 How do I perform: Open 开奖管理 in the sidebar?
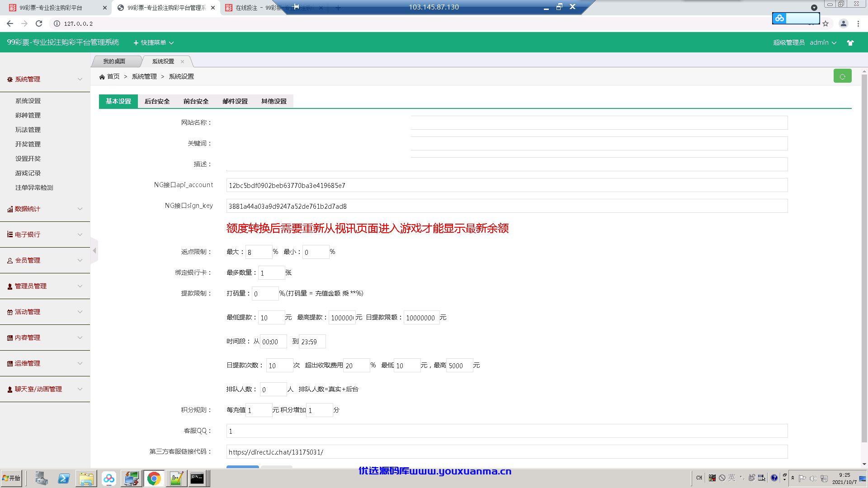(28, 144)
